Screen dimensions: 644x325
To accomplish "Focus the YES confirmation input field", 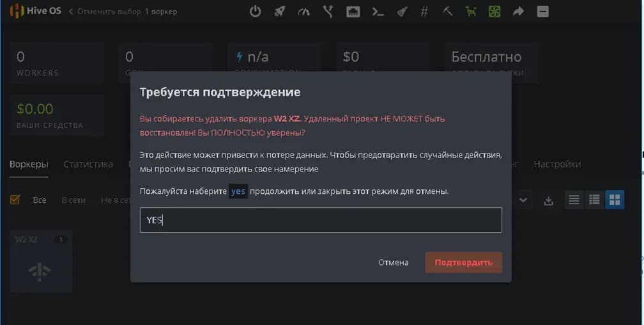I will [321, 220].
